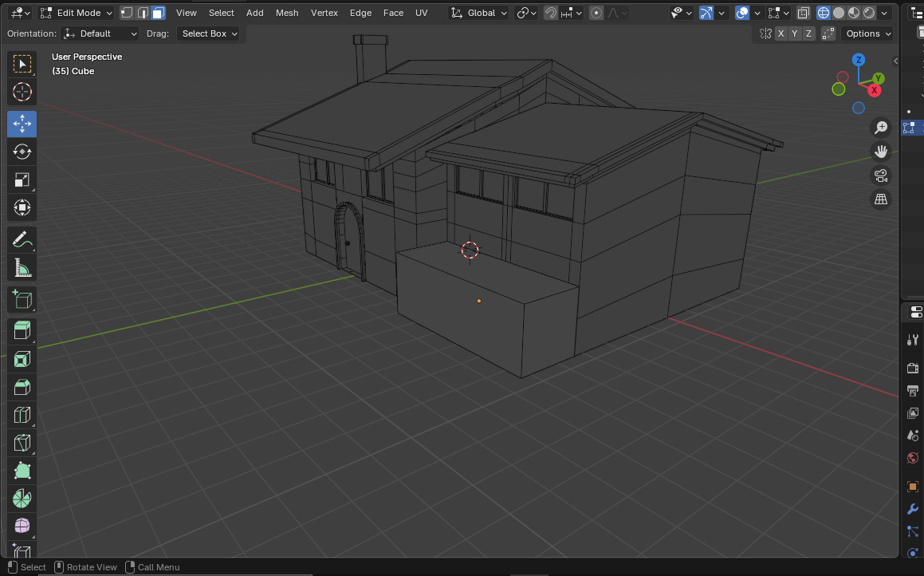
Task: Select the Scale tool
Action: click(x=22, y=180)
